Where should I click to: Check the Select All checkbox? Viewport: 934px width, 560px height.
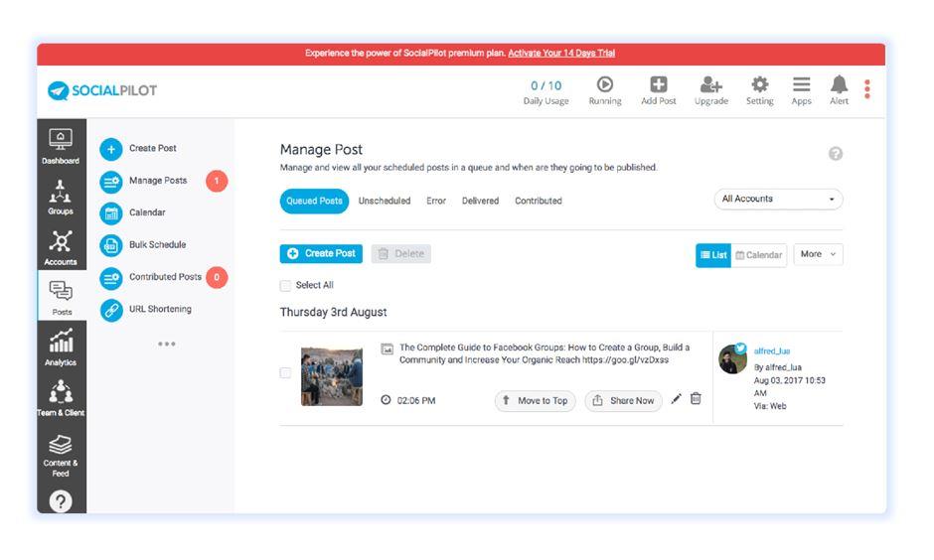coord(286,286)
